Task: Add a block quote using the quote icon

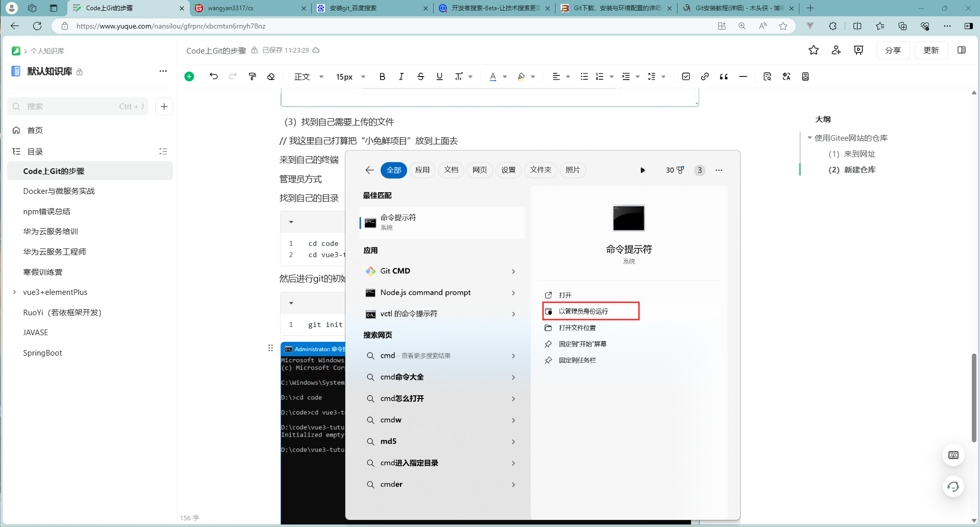Action: [723, 77]
